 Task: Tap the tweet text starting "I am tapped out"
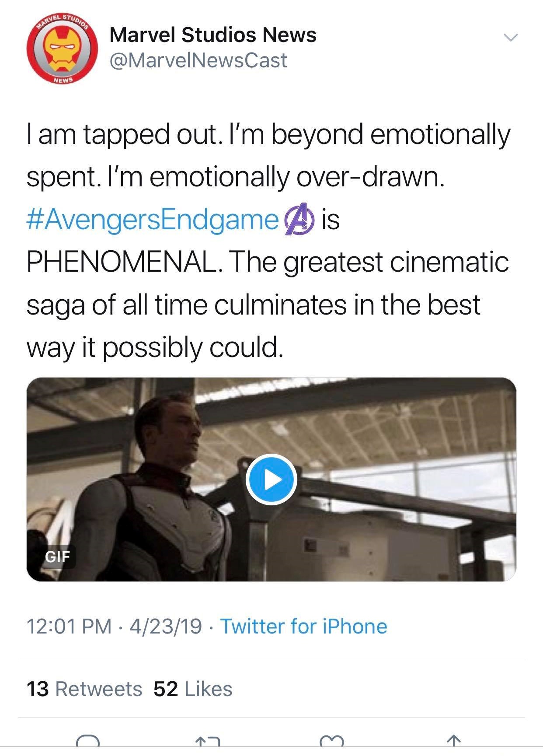tap(268, 135)
